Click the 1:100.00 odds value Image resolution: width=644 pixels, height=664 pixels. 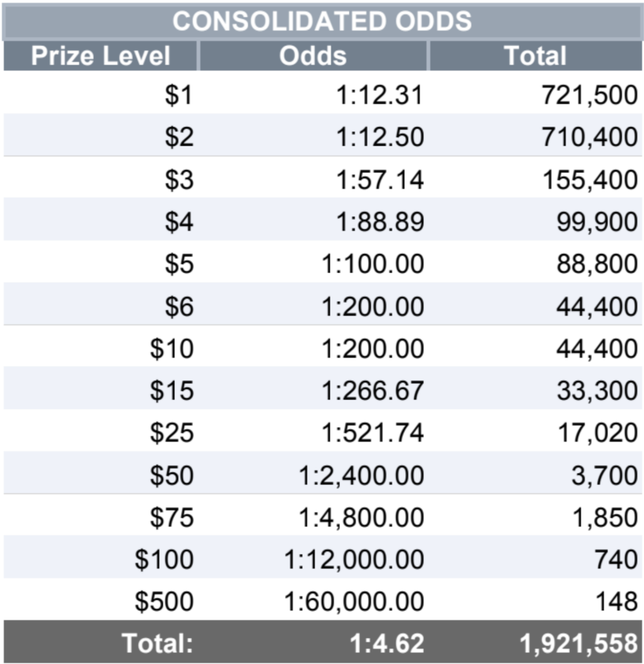[373, 264]
